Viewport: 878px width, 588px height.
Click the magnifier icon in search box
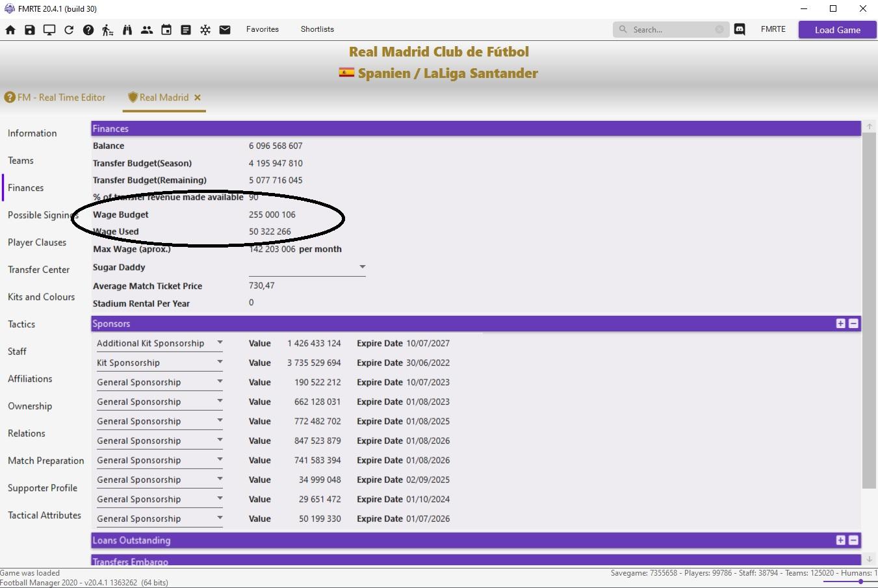[x=623, y=29]
